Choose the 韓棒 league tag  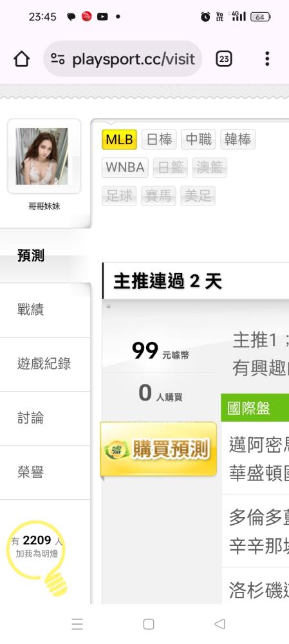pyautogui.click(x=238, y=140)
